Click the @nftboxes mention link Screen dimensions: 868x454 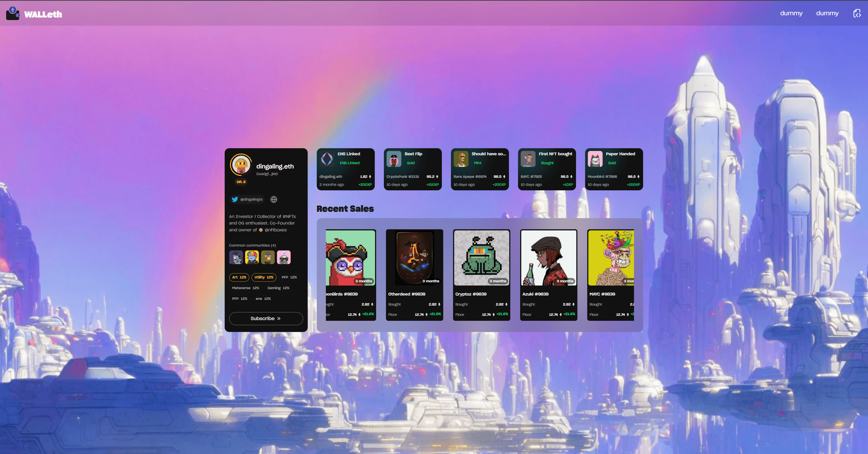pyautogui.click(x=275, y=230)
